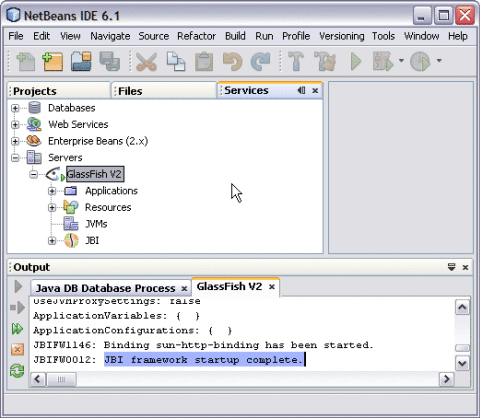480x418 pixels.
Task: Open the Debug button dropdown arrow
Action: coord(401,61)
